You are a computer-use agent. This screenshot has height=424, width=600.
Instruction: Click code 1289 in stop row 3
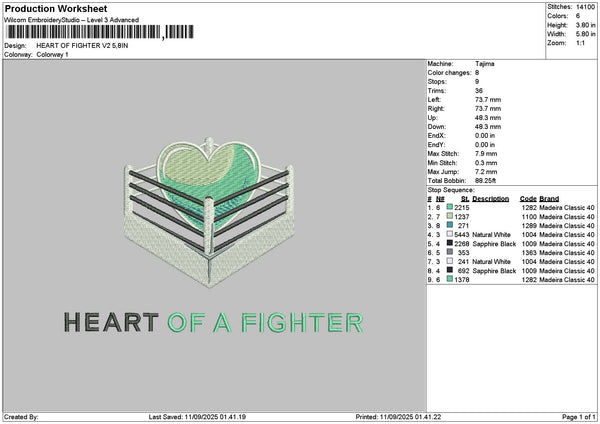click(529, 226)
